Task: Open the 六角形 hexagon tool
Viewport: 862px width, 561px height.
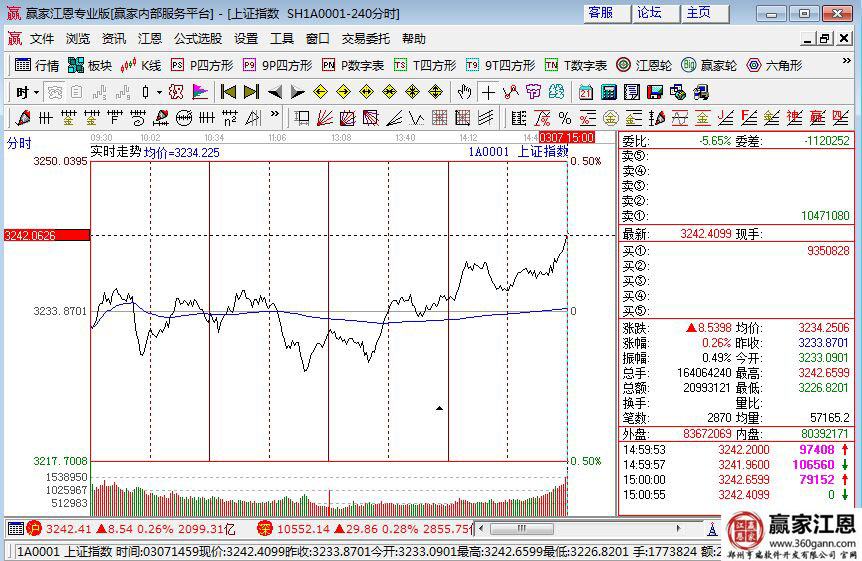Action: (x=774, y=65)
